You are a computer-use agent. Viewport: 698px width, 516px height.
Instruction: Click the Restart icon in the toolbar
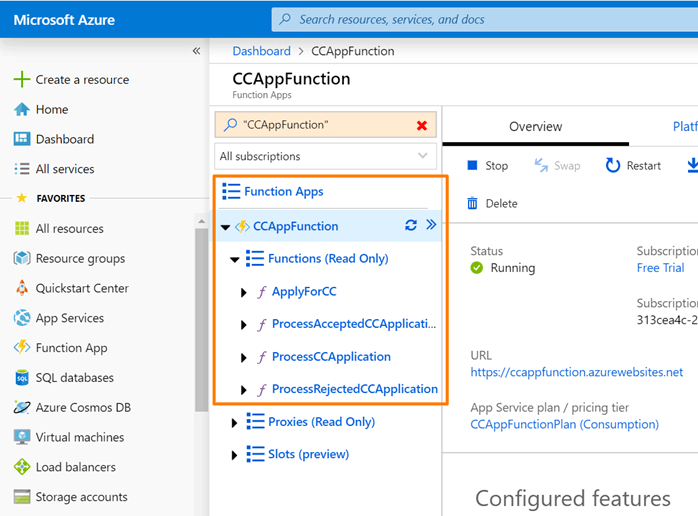coord(613,166)
